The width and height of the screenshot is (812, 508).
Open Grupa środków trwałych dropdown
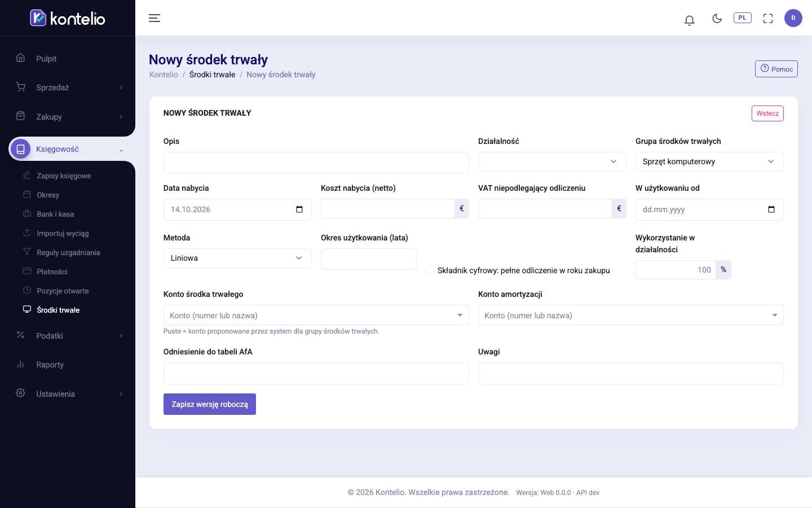click(x=709, y=161)
